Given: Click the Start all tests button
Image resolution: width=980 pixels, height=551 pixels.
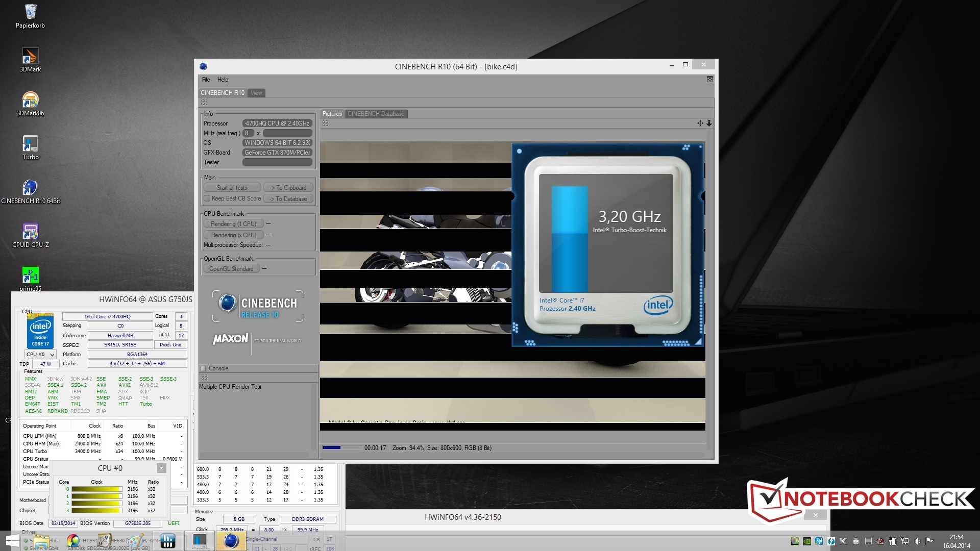Looking at the screenshot, I should (232, 188).
